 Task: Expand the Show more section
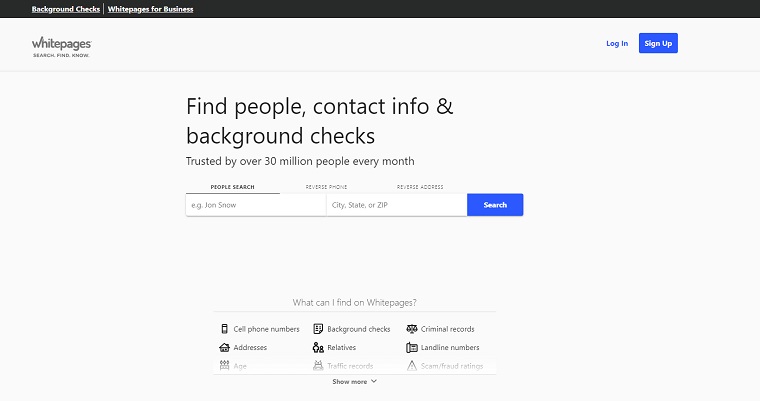(x=355, y=381)
